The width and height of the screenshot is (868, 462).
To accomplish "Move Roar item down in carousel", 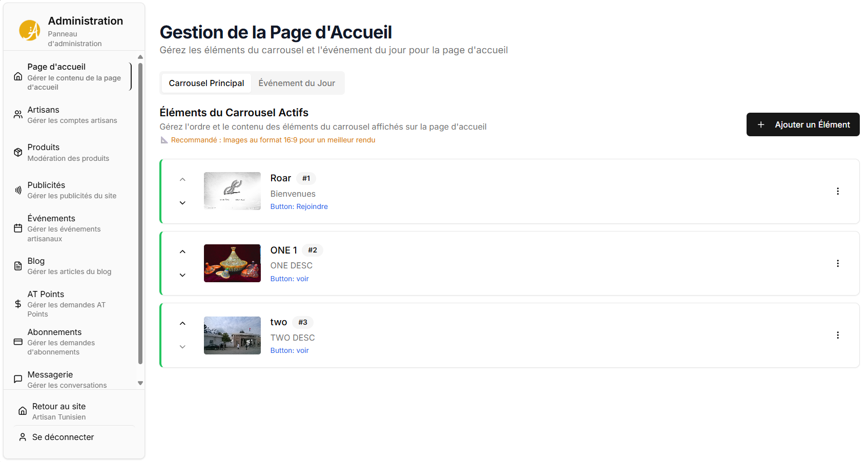I will point(182,203).
